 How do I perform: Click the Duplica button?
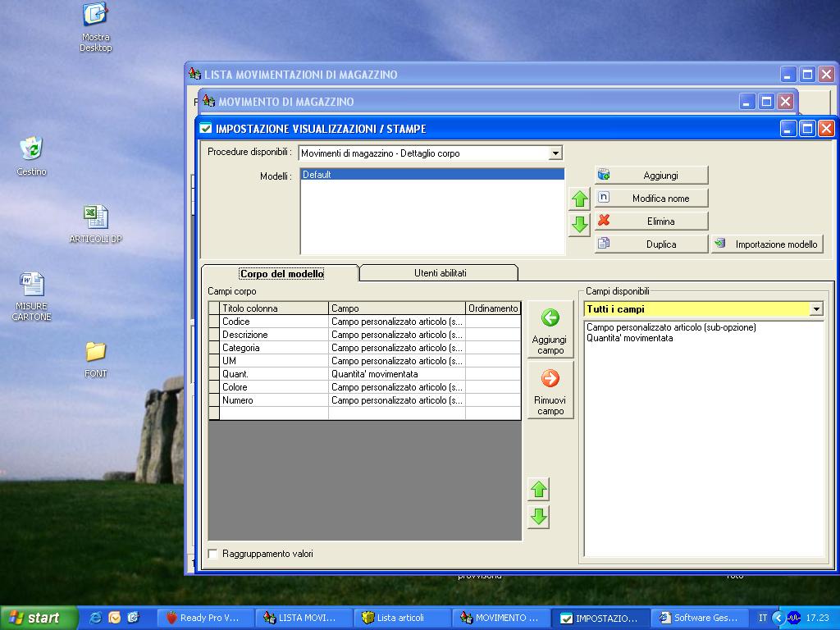point(651,244)
